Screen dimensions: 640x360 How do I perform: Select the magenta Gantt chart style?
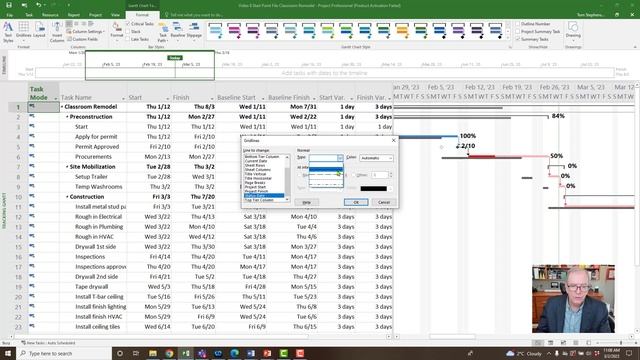tap(234, 31)
